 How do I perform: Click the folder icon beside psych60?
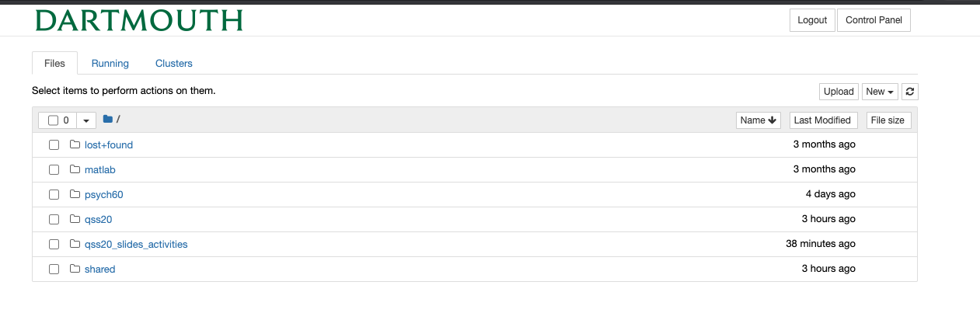click(75, 194)
